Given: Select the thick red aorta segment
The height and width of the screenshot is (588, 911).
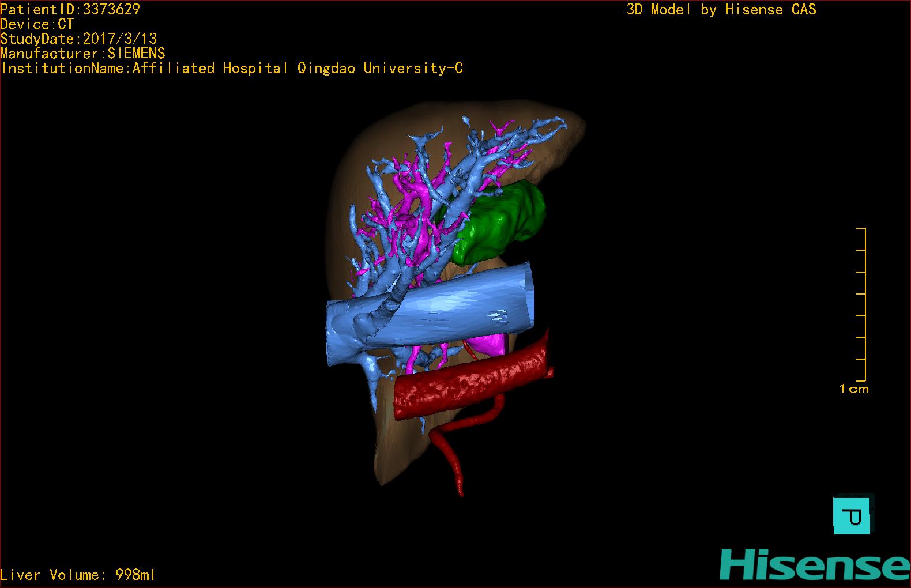Looking at the screenshot, I should [470, 380].
